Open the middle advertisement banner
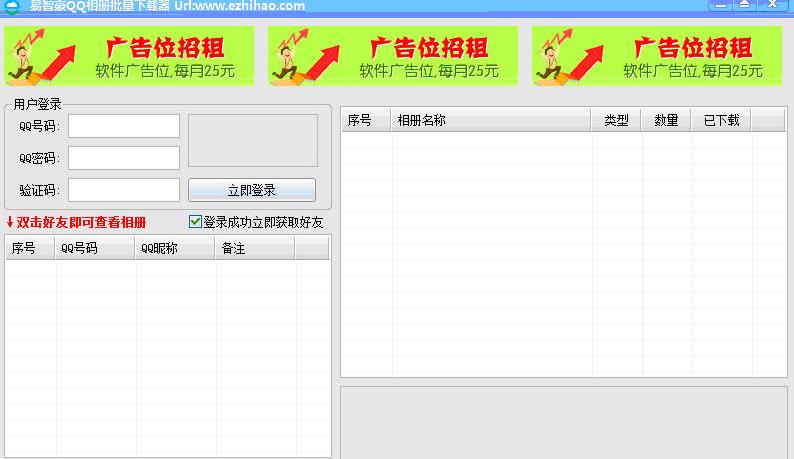This screenshot has height=459, width=794. click(x=393, y=56)
